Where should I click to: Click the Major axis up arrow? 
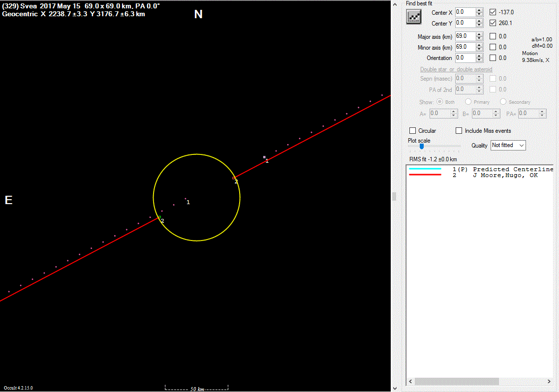(479, 34)
